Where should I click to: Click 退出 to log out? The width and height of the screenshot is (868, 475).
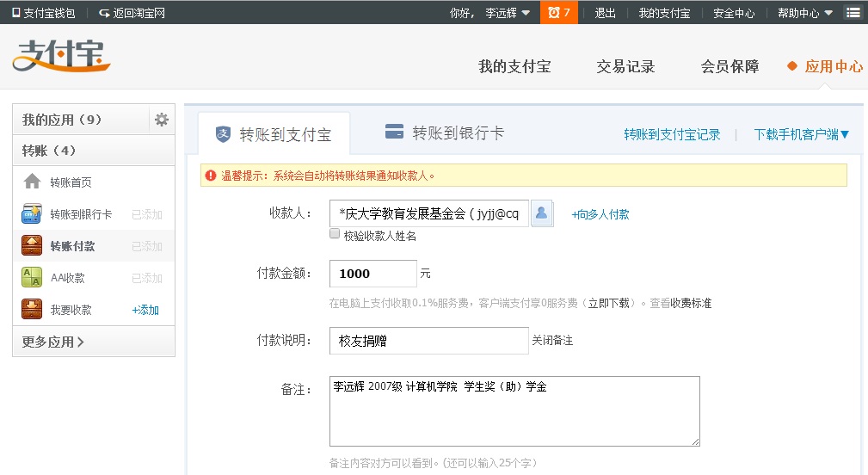pos(605,13)
